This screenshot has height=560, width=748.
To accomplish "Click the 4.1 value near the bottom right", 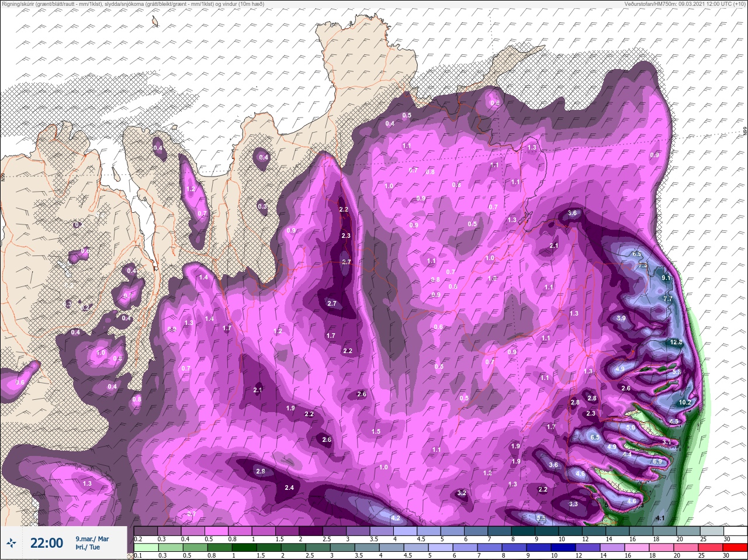I will (660, 518).
